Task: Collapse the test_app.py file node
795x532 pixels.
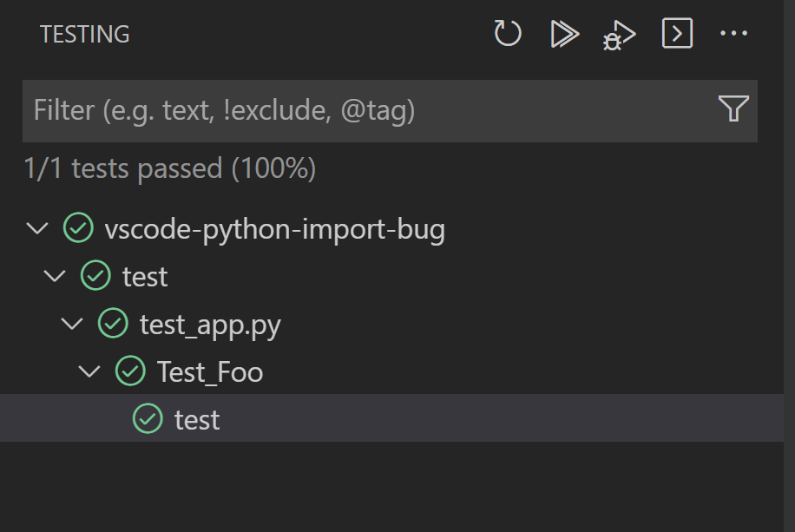Action: [72, 324]
